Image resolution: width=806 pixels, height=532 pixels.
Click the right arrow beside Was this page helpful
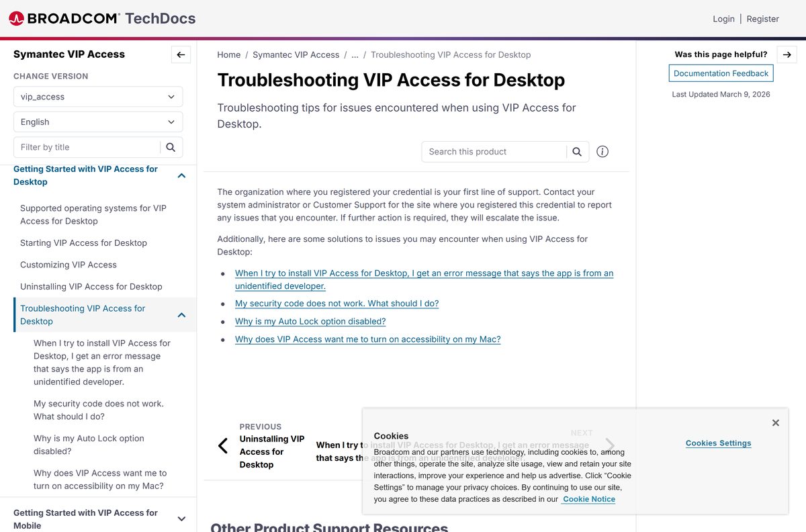(787, 55)
